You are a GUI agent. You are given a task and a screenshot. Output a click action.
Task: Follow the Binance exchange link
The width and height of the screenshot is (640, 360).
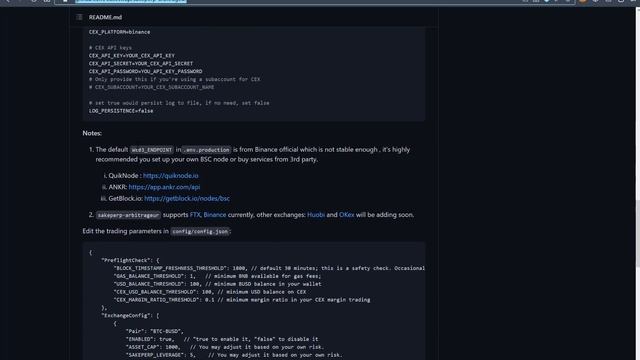tap(215, 215)
